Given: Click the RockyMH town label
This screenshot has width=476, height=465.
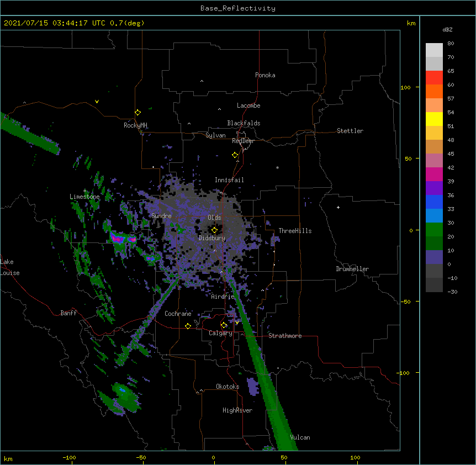Looking at the screenshot, I should [x=135, y=125].
